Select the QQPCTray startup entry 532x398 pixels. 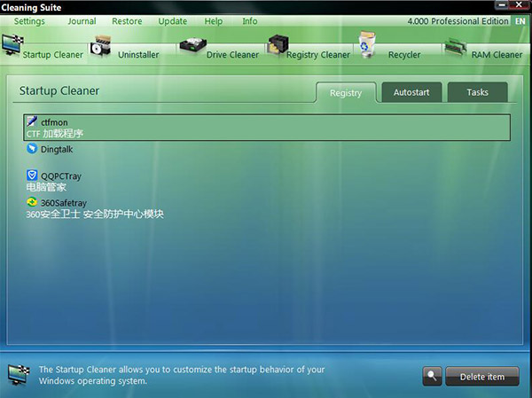pyautogui.click(x=267, y=181)
